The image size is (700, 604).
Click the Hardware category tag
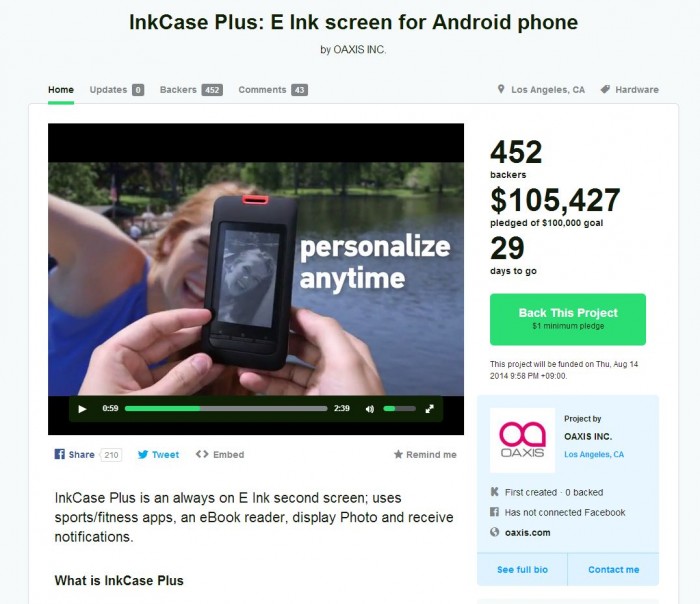point(630,90)
